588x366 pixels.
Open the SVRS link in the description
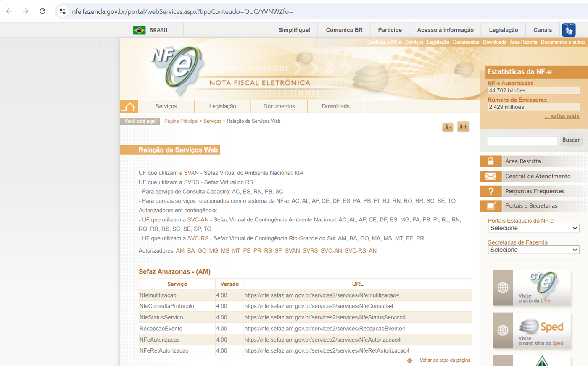192,182
